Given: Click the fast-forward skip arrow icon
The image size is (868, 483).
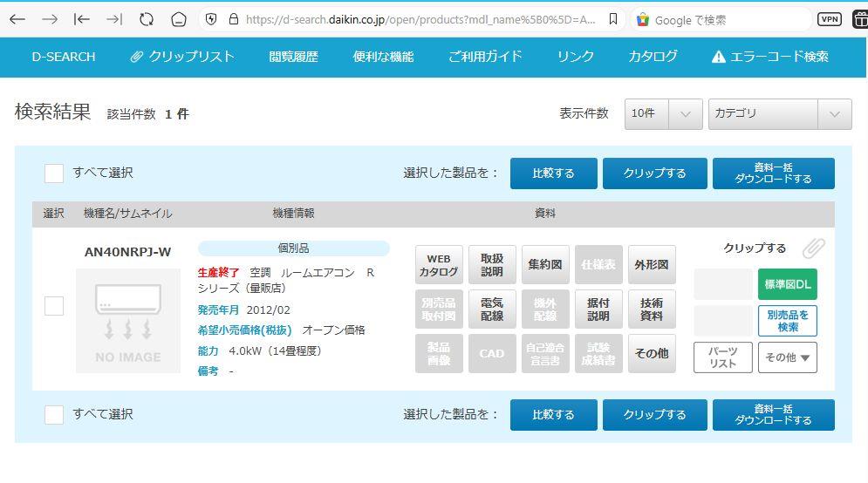Looking at the screenshot, I should (113, 19).
